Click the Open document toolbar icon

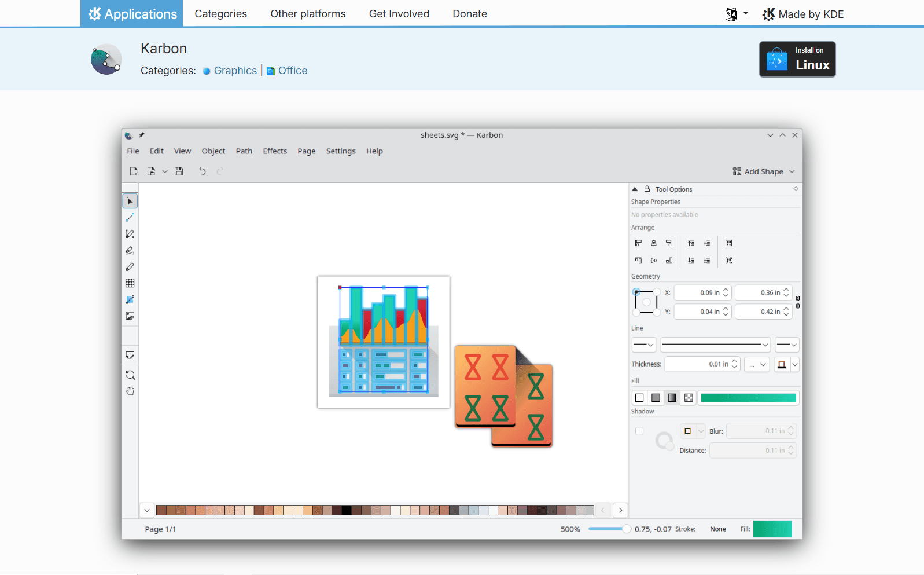(x=151, y=171)
